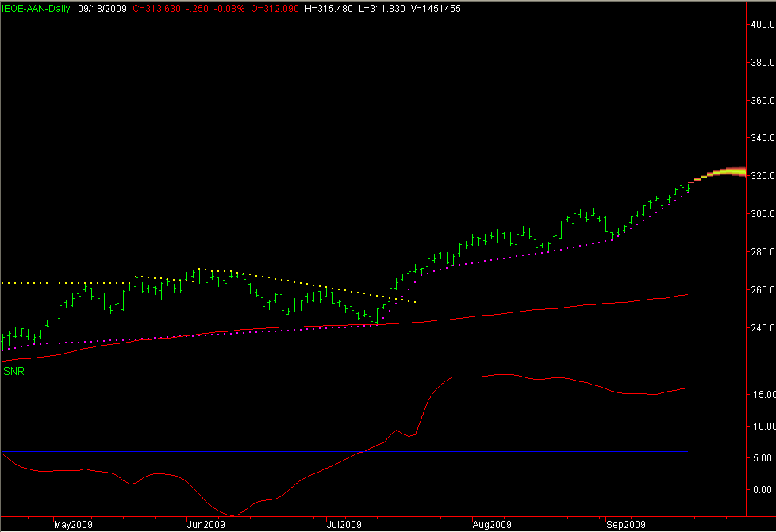
Task: Click the 320.0 price axis label
Action: (x=762, y=176)
